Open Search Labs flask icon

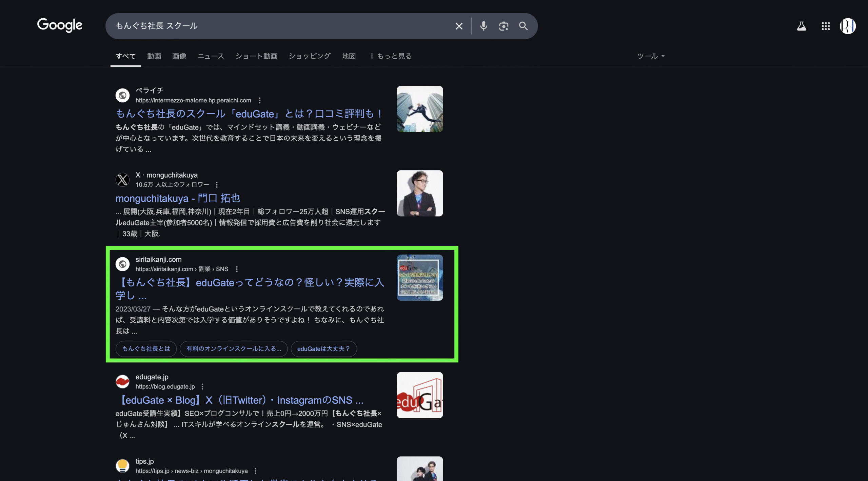(x=802, y=26)
